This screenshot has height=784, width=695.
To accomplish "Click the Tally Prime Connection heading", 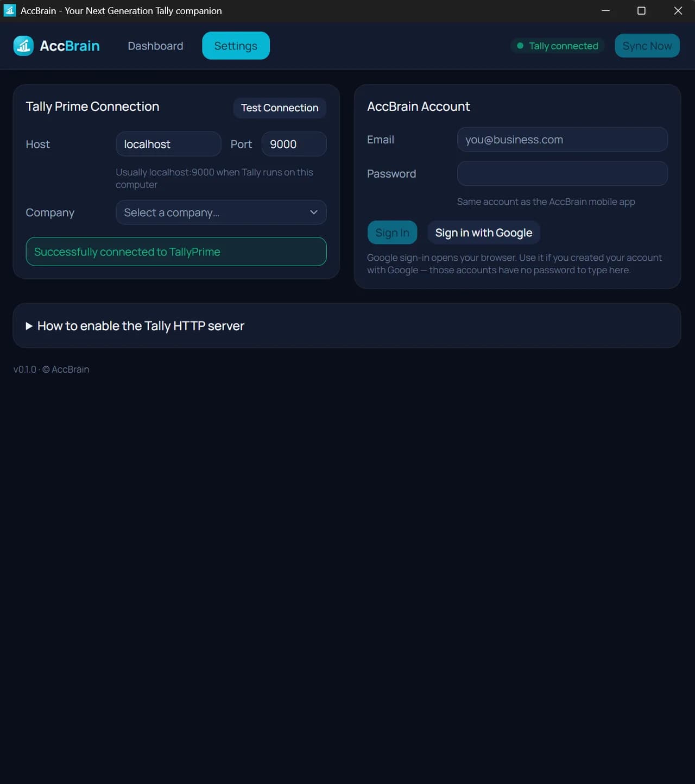I will pos(93,106).
